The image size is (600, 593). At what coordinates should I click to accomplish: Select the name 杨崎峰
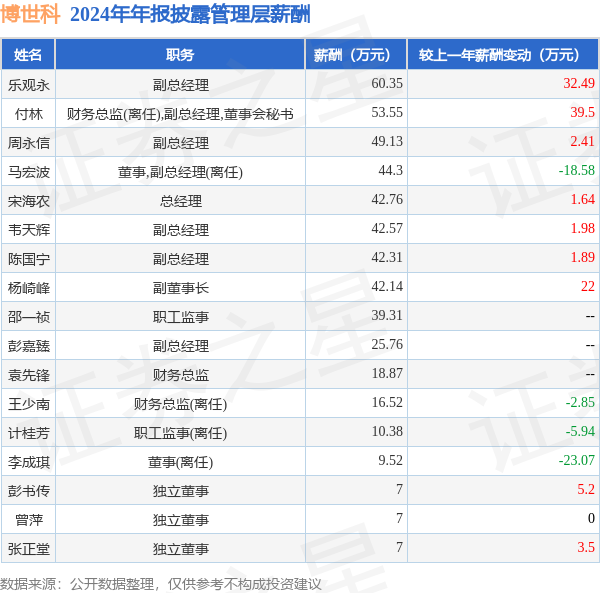(29, 288)
